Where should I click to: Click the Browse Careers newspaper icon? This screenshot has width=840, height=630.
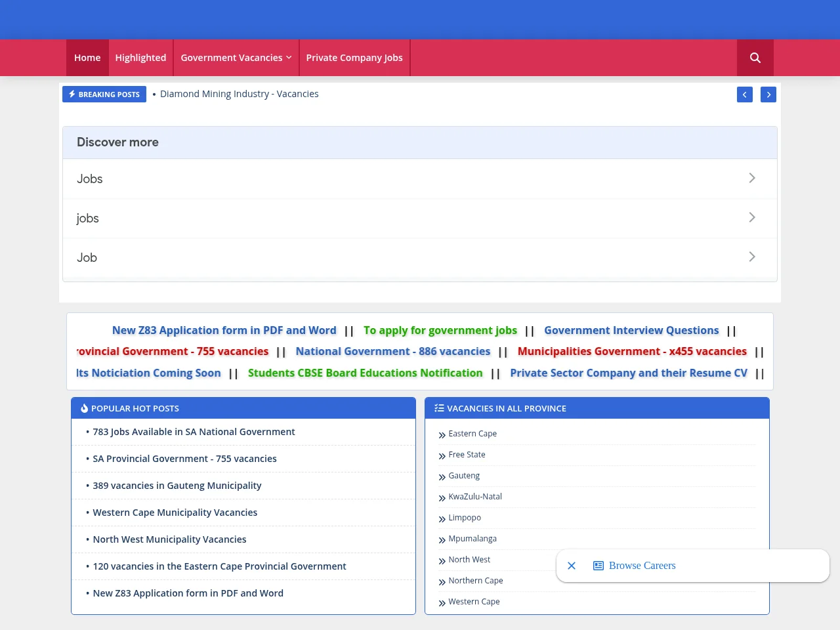(x=598, y=566)
